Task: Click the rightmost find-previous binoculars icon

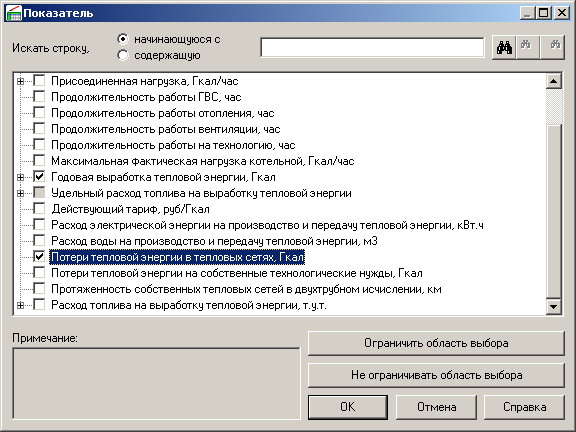Action: [552, 47]
